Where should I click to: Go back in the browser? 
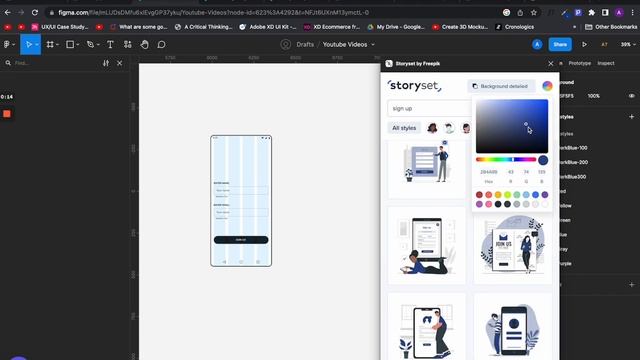(x=7, y=13)
